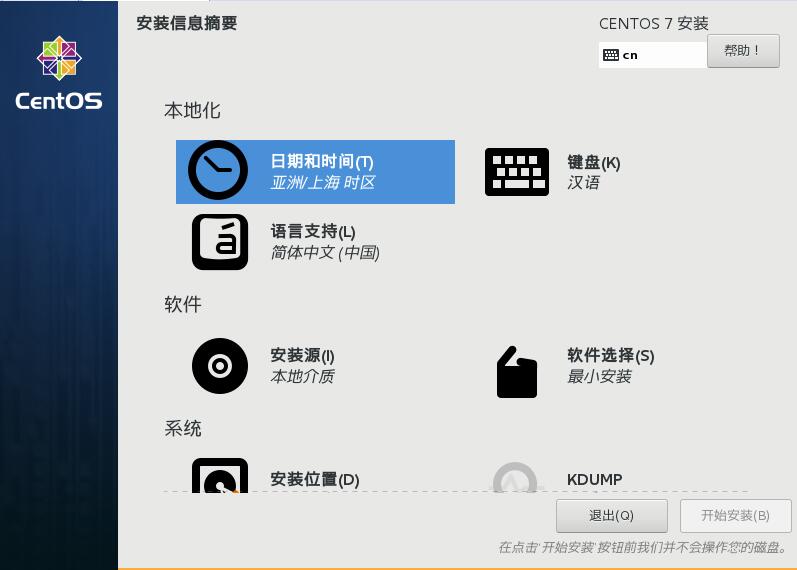797x570 pixels.
Task: Click the CentOS logo in sidebar
Action: (59, 73)
